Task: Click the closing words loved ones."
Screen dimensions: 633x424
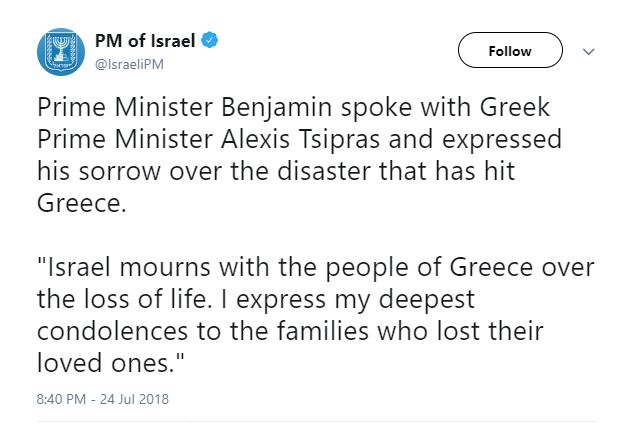Action: pos(111,362)
